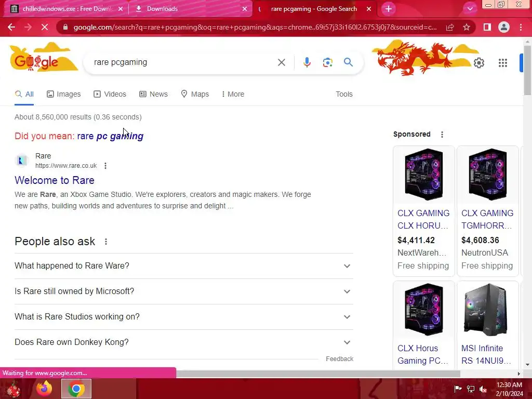The height and width of the screenshot is (399, 532).
Task: Go back to the previous page
Action: (x=11, y=27)
